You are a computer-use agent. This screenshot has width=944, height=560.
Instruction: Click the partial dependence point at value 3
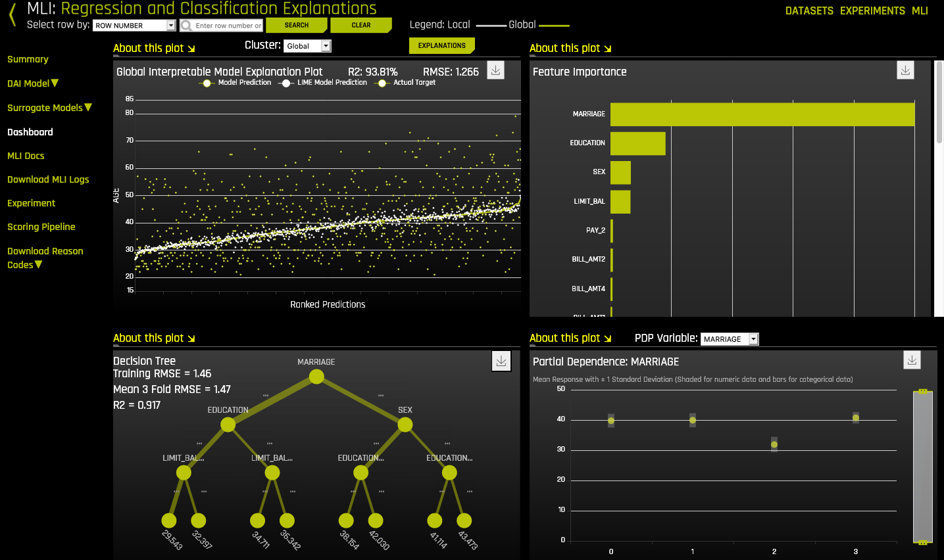[856, 418]
